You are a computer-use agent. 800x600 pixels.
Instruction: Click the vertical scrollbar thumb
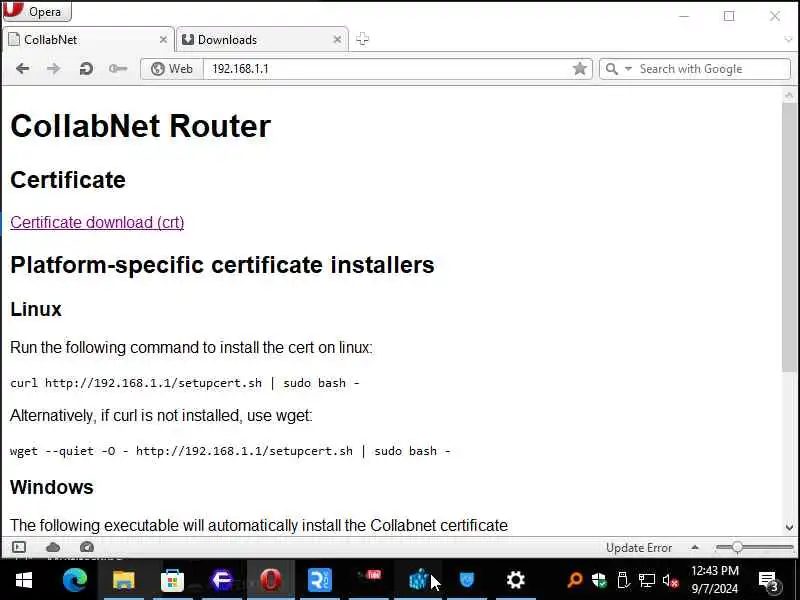pyautogui.click(x=789, y=237)
